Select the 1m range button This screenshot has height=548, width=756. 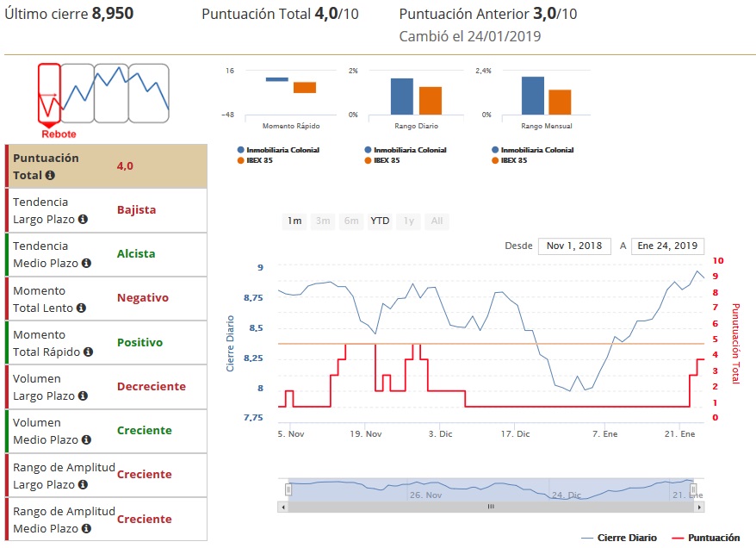coord(294,221)
